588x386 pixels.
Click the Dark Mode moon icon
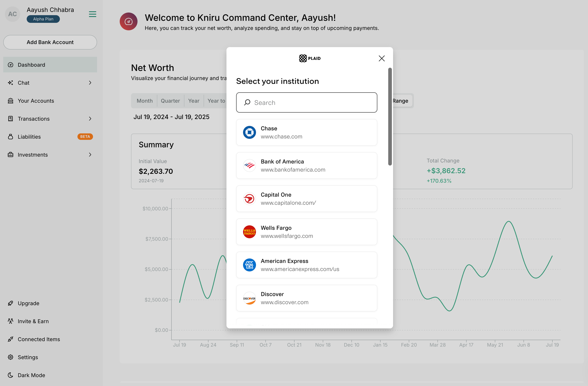[10, 375]
